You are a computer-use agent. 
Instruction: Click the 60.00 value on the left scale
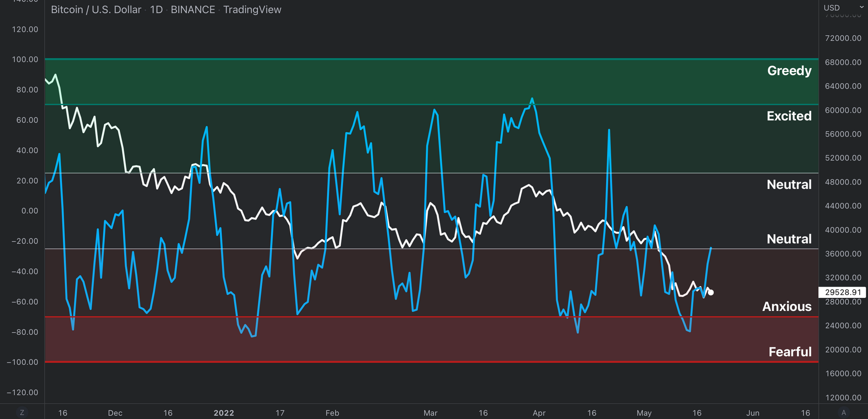(x=27, y=120)
